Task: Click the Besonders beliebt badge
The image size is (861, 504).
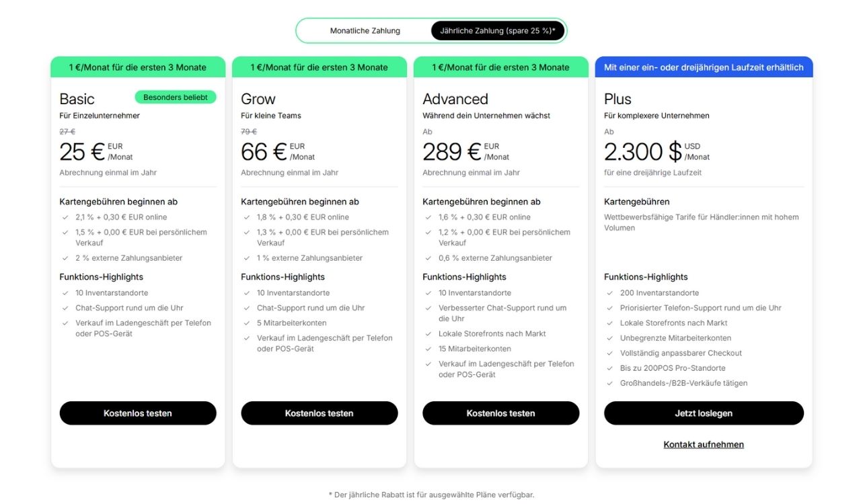Action: coord(176,97)
